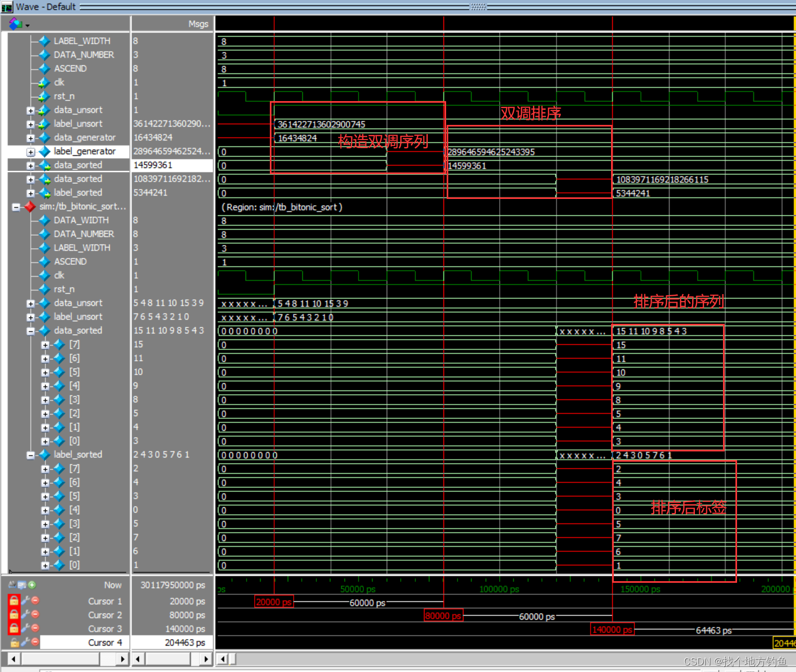Select data_sorted element [4] with value 9
The width and height of the screenshot is (796, 672).
pos(74,385)
